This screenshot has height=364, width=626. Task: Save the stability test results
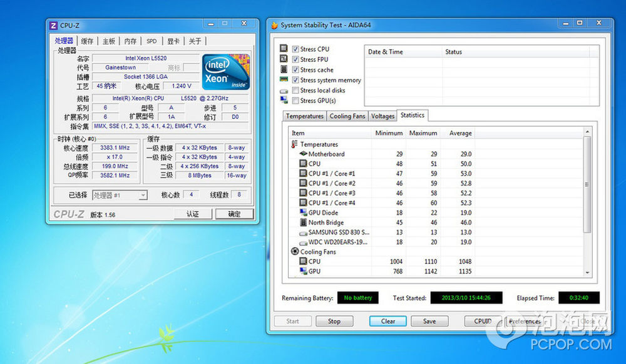coord(429,321)
